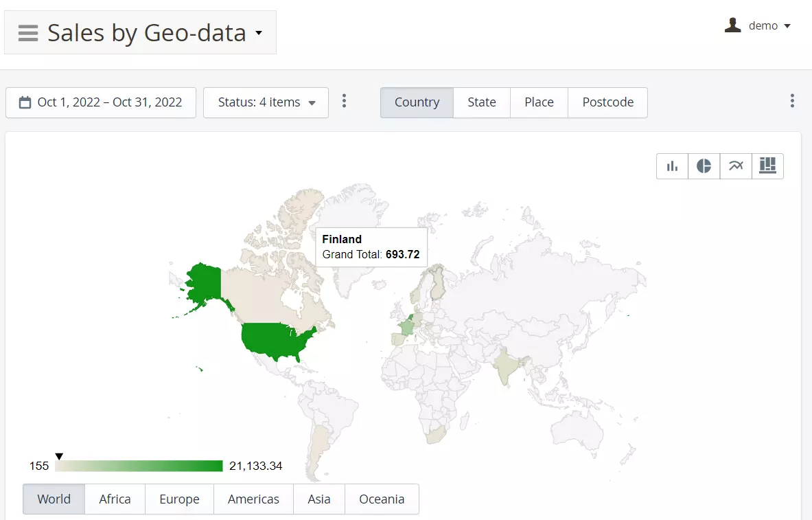
Task: Select the Postcode grouping toggle
Action: pos(607,102)
